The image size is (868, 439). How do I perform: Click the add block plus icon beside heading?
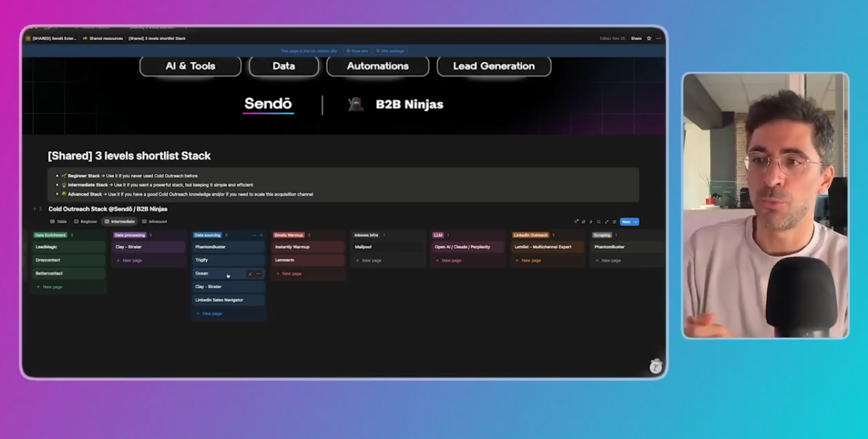coord(35,209)
